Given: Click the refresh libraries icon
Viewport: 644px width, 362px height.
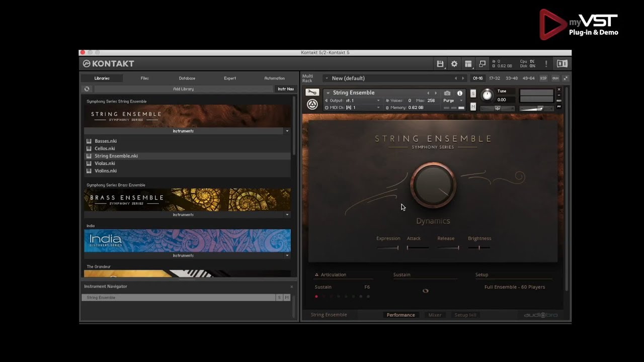Looking at the screenshot, I should pyautogui.click(x=87, y=89).
